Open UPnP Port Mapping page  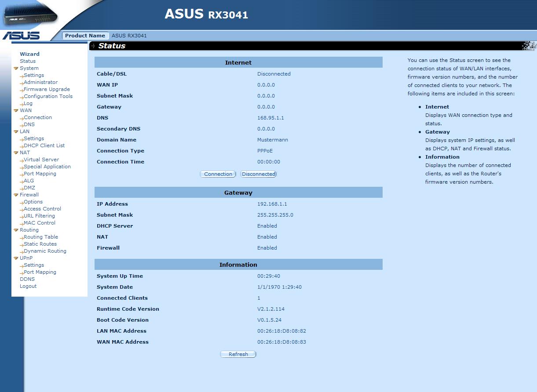pos(40,272)
